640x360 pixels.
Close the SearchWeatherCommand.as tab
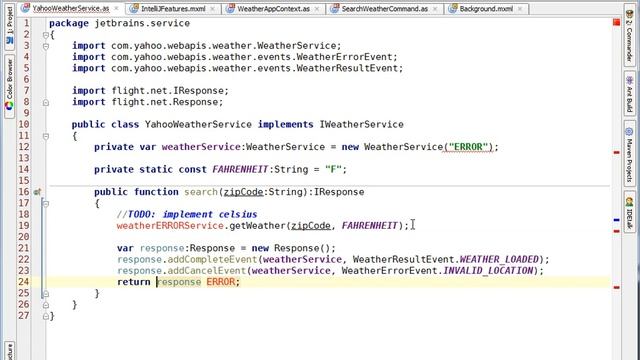point(435,9)
